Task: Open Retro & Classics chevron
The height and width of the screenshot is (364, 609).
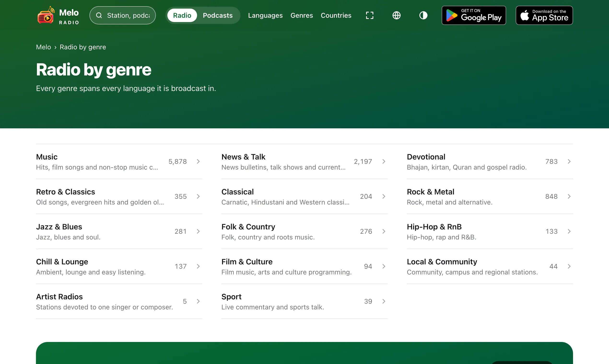Action: click(x=198, y=196)
